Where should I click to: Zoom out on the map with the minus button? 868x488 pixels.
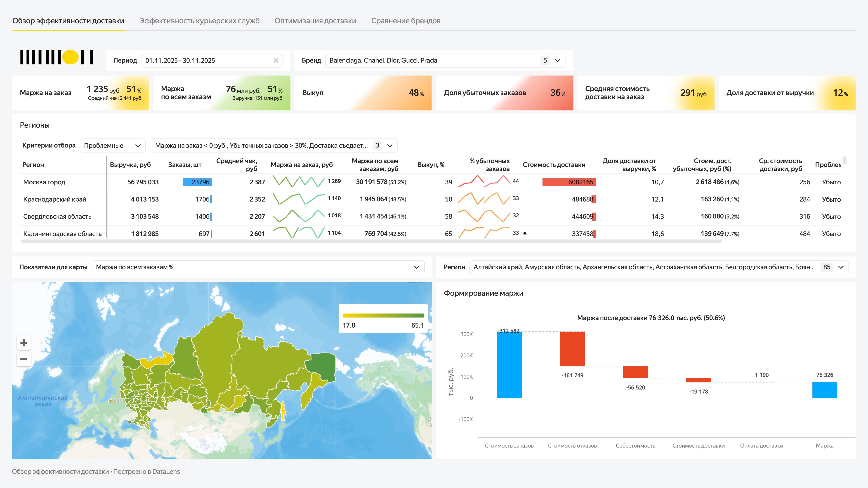[x=24, y=359]
